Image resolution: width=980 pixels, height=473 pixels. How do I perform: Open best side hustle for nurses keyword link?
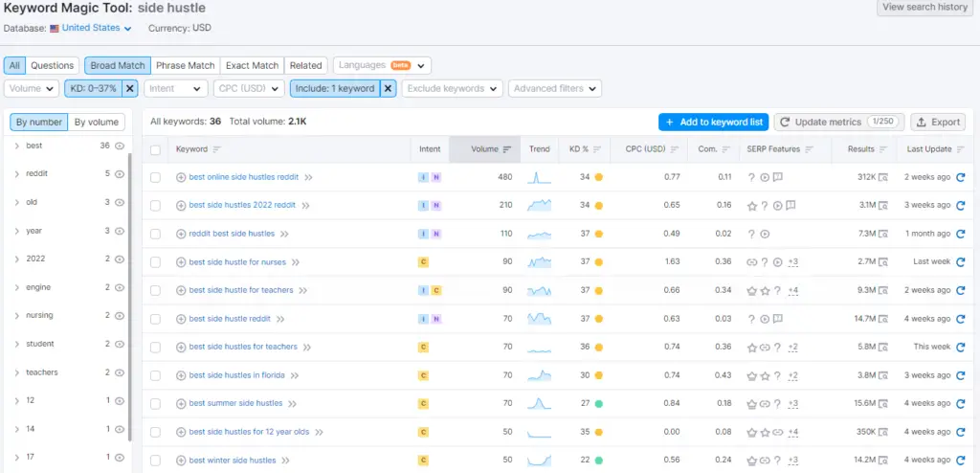pos(237,262)
